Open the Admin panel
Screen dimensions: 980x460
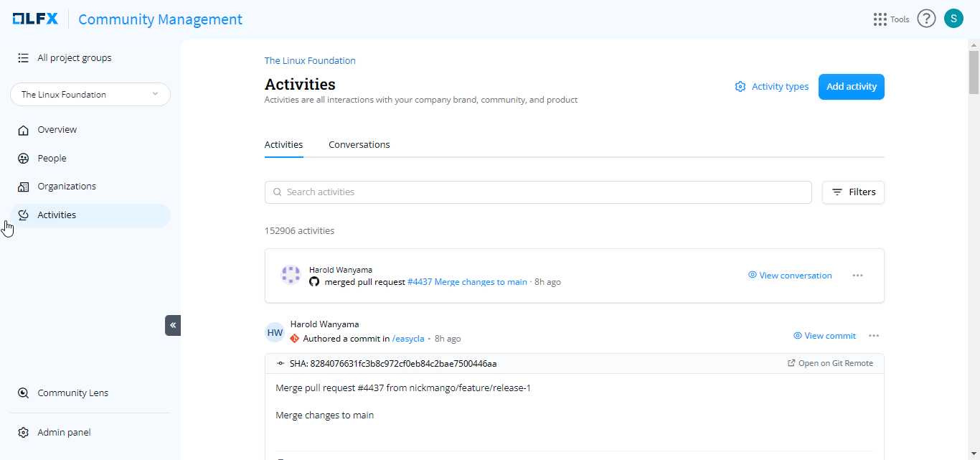coord(64,433)
